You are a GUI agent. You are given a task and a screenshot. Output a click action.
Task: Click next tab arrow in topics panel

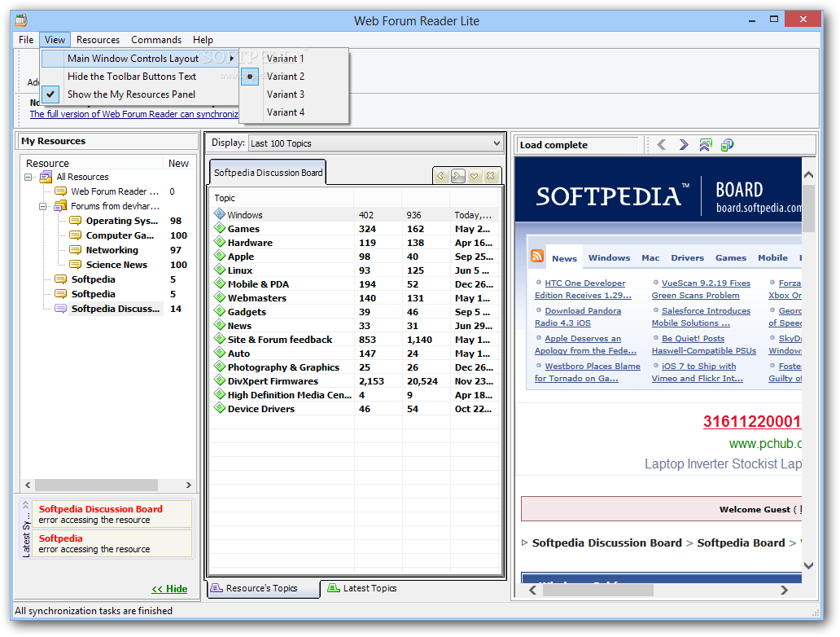pyautogui.click(x=457, y=175)
